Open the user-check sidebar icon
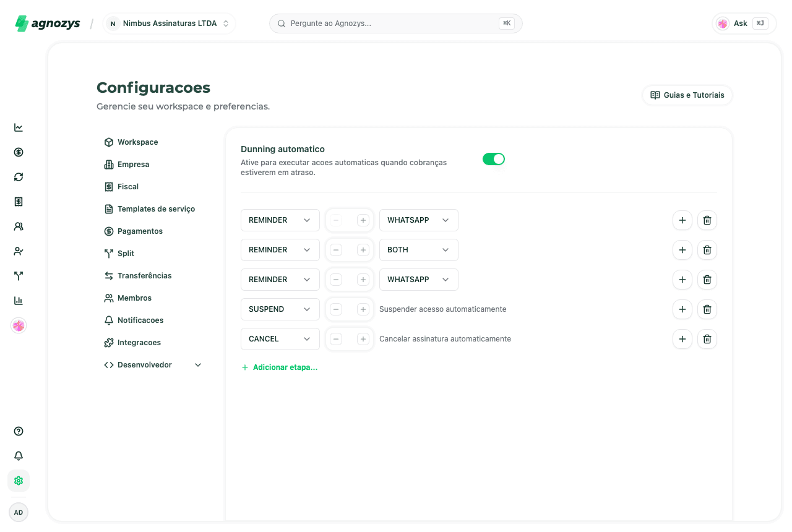792x532 pixels. point(19,251)
